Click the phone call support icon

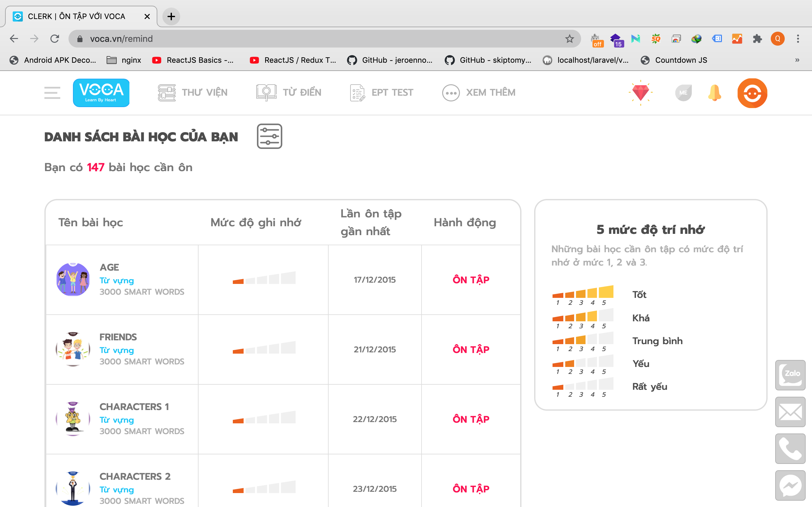tap(790, 449)
